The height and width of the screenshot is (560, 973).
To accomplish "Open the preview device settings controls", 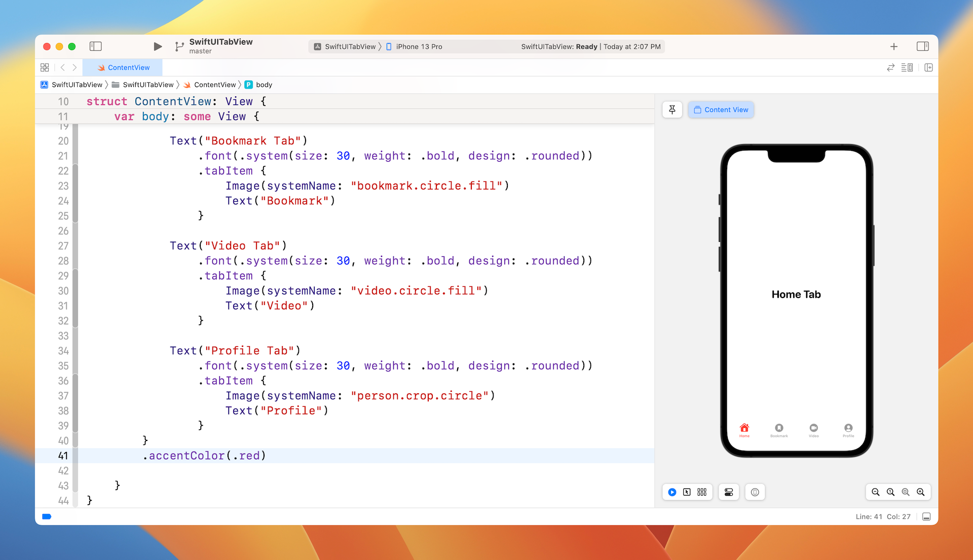I will (x=728, y=492).
